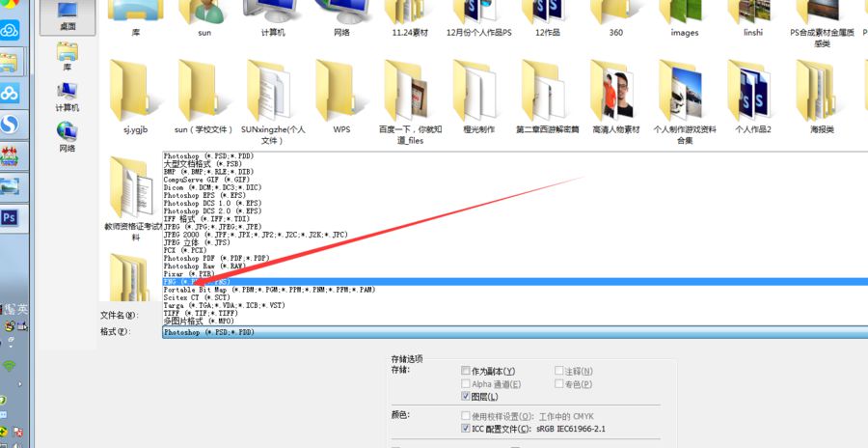
Task: Choose Pixar (*.PXR) format
Action: pos(515,274)
